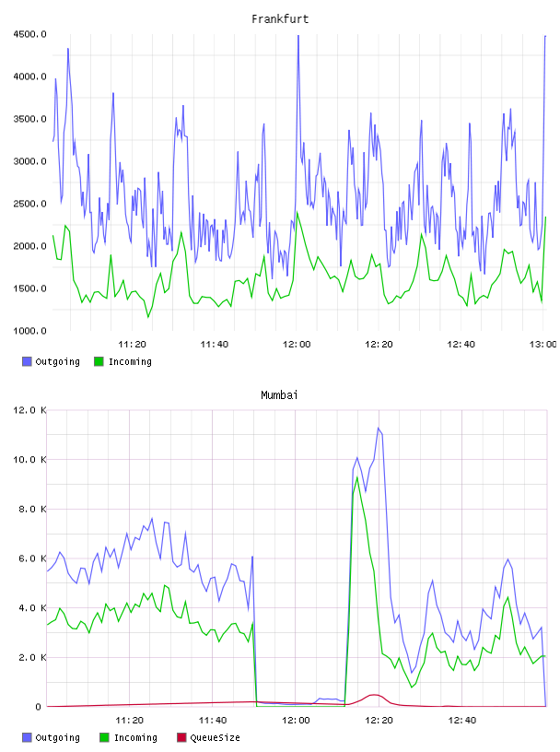The height and width of the screenshot is (752, 560).
Task: Click the 12:40 time label in Frankfurt chart
Action: [x=461, y=345]
